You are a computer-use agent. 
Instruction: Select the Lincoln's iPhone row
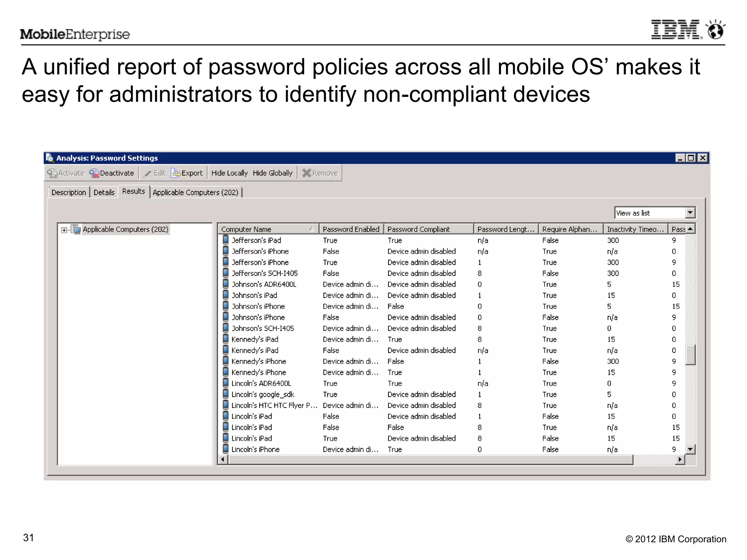click(452, 450)
